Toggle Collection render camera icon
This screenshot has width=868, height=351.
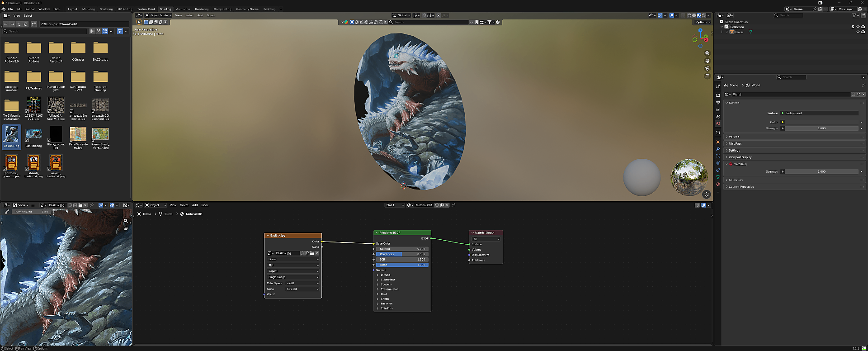(x=863, y=27)
